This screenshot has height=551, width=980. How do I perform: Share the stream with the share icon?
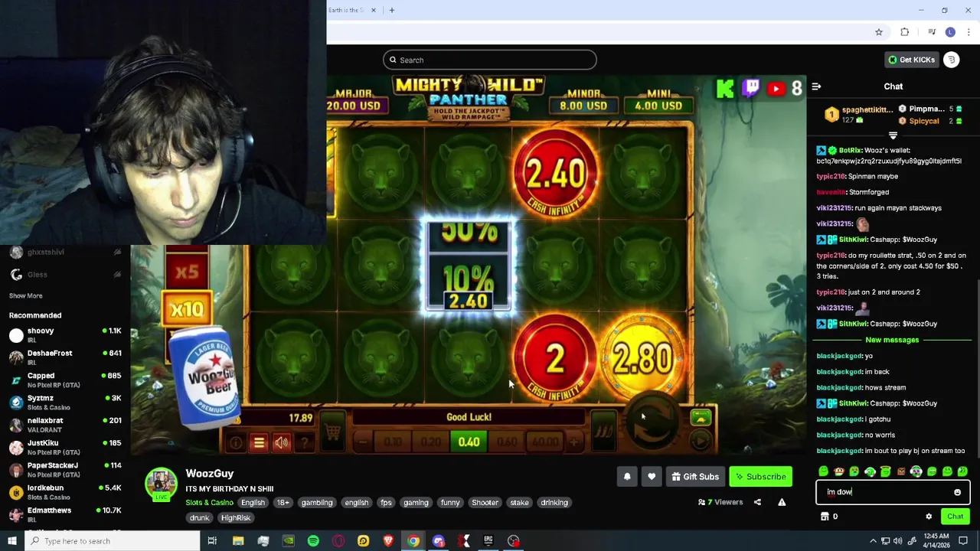[757, 502]
